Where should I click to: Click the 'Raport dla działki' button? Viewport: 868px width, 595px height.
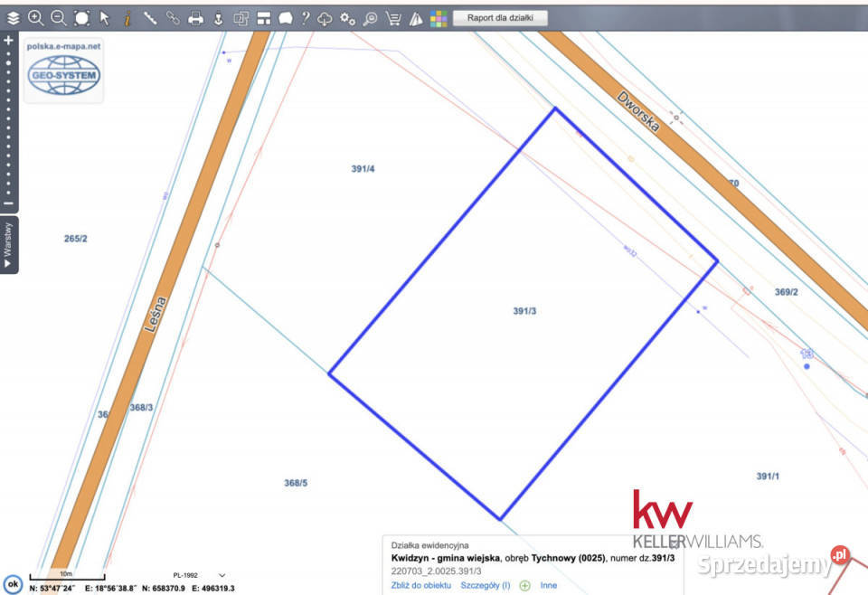[502, 15]
